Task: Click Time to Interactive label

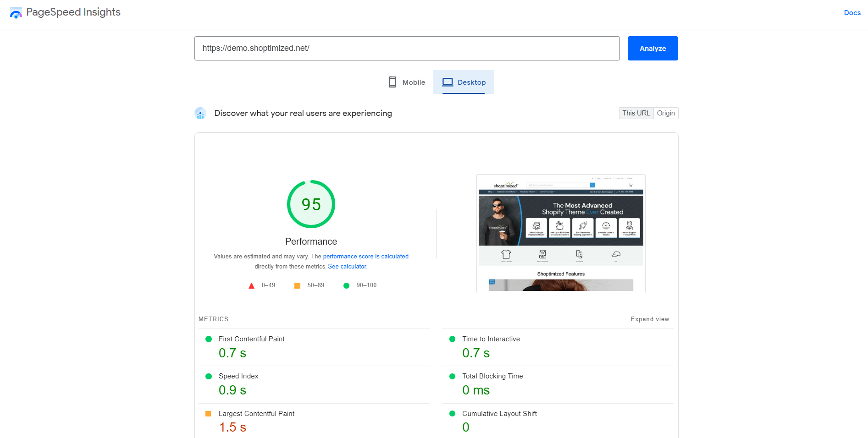Action: click(x=491, y=339)
